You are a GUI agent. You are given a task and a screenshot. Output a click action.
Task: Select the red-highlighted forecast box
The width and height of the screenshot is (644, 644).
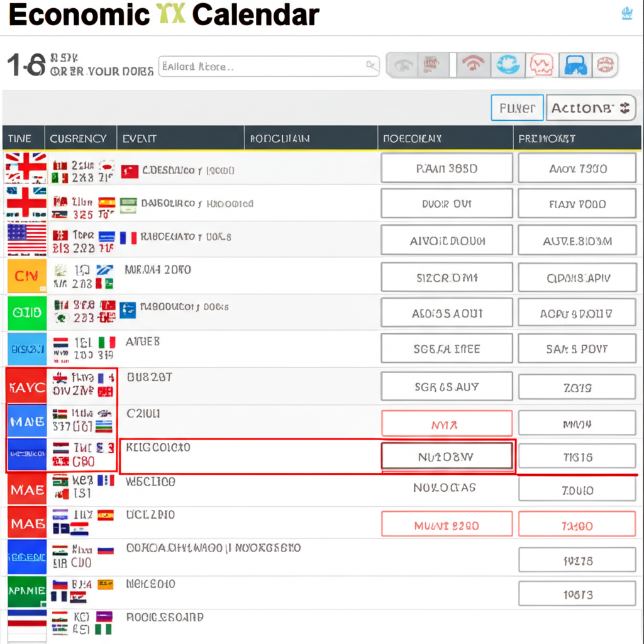pyautogui.click(x=447, y=457)
